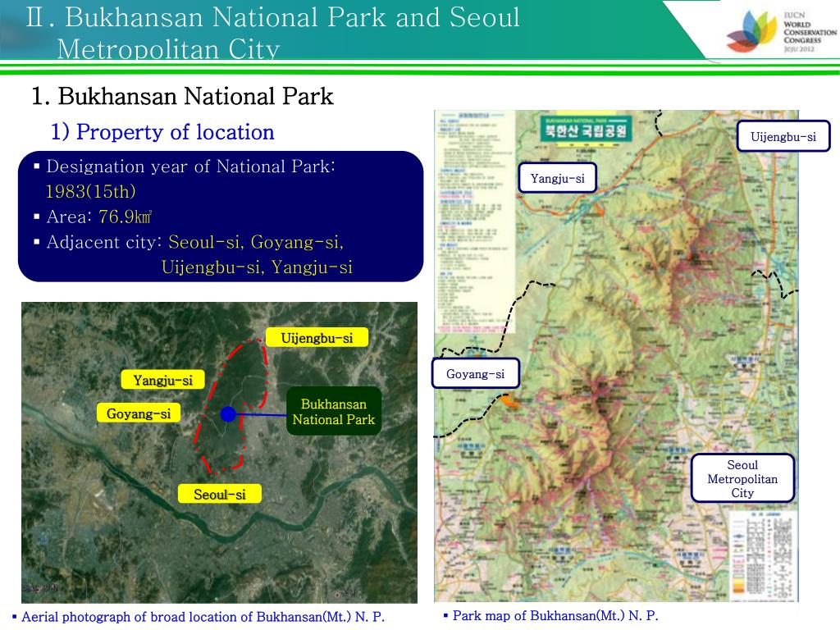
Task: Select heading '1. Bukhansan National Park'
Action: pos(182,97)
